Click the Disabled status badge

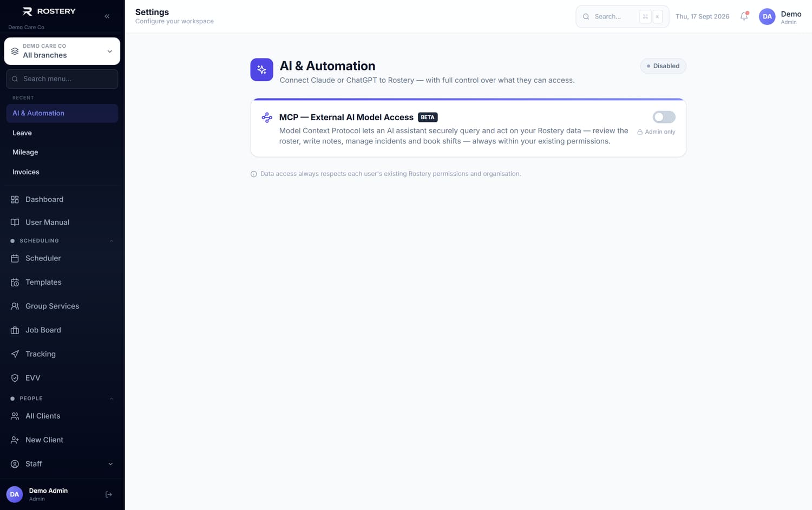pyautogui.click(x=663, y=66)
